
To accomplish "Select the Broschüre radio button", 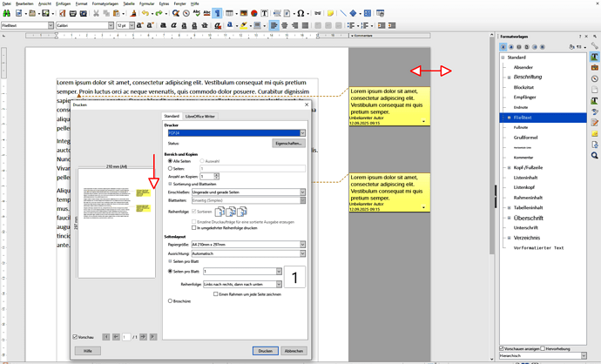I will (x=170, y=300).
